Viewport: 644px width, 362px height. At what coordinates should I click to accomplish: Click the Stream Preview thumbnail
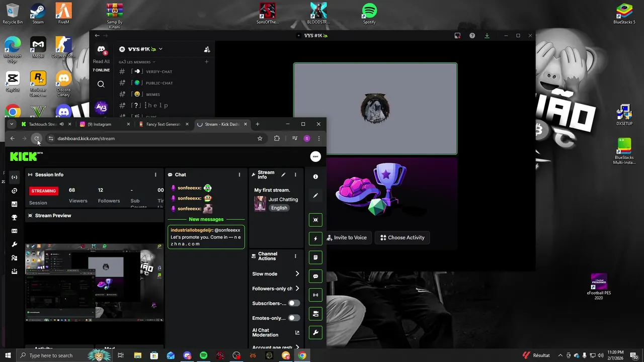(95, 282)
